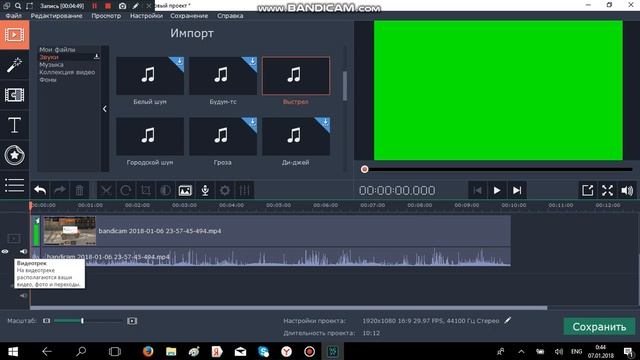Open the Filters magic wand tab
Image resolution: width=640 pixels, height=360 pixels.
14,65
